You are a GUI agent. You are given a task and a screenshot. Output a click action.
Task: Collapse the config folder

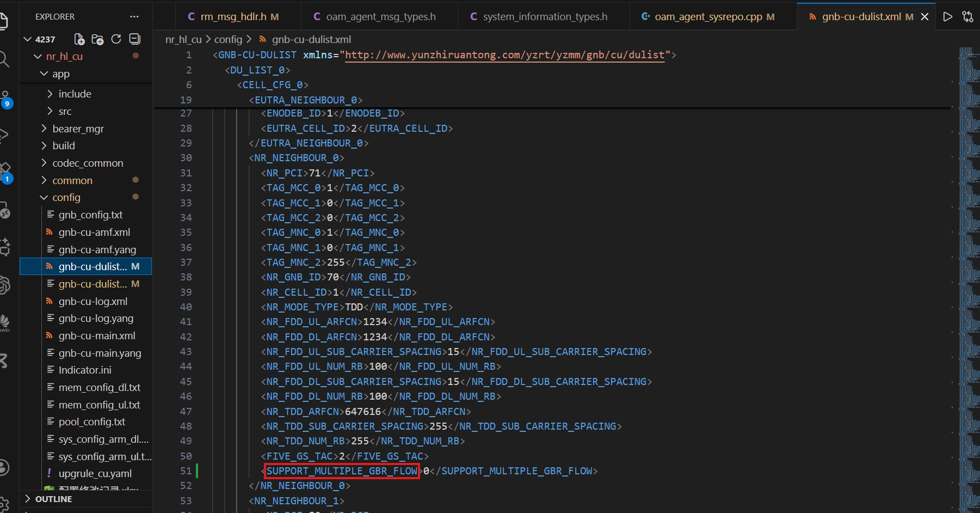tap(66, 198)
